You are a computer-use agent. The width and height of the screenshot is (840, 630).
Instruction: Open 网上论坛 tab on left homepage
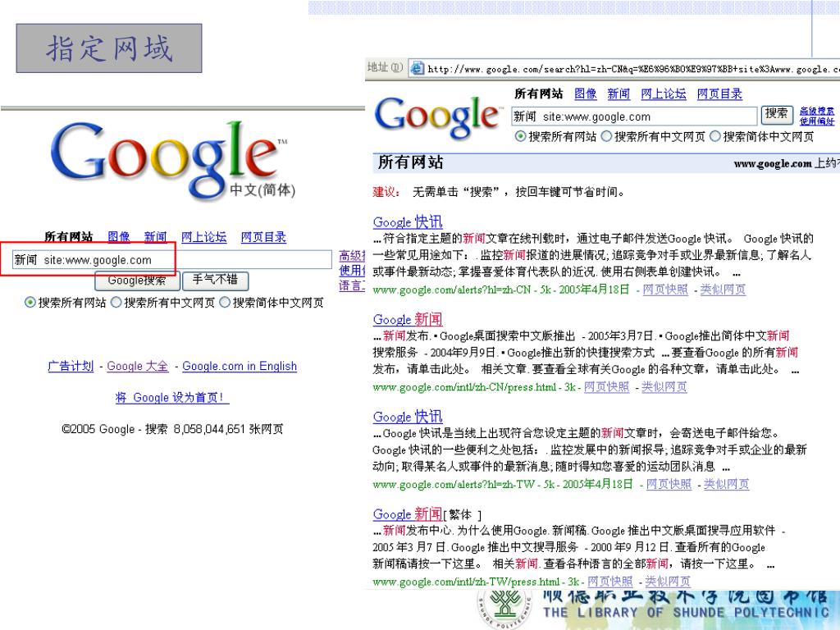(203, 237)
